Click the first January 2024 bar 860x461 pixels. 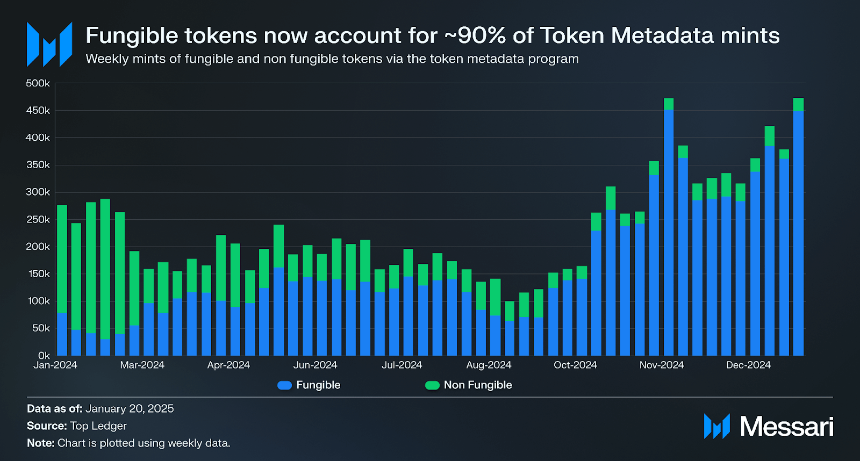62,280
